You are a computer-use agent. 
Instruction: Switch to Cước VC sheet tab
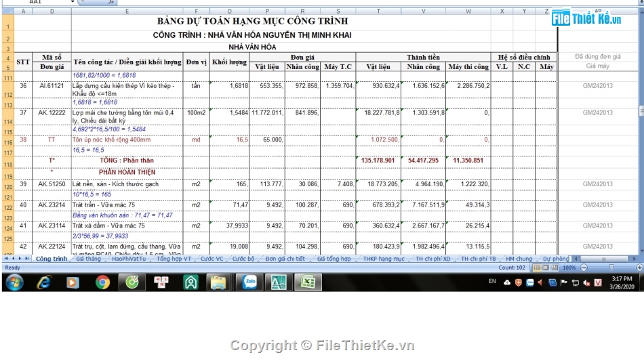pos(212,259)
